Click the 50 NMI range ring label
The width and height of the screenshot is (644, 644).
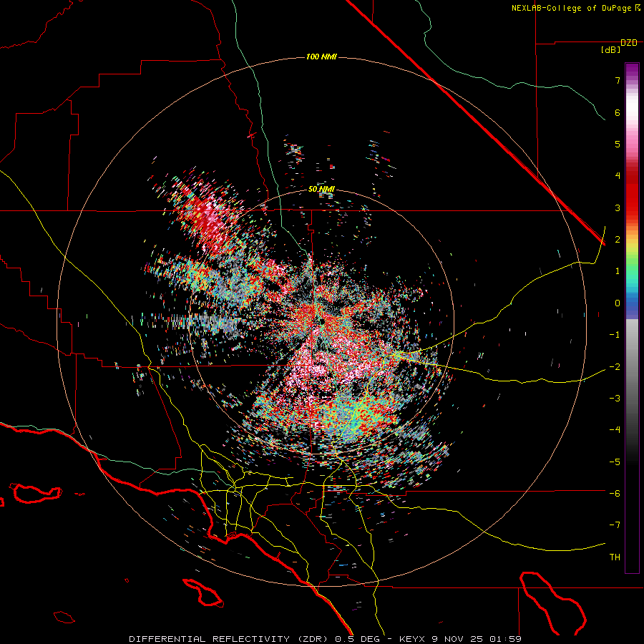coord(321,189)
